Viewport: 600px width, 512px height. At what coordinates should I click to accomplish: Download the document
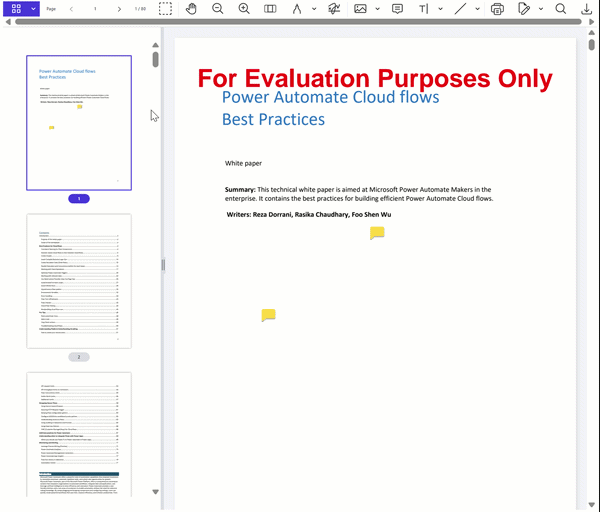[x=587, y=8]
